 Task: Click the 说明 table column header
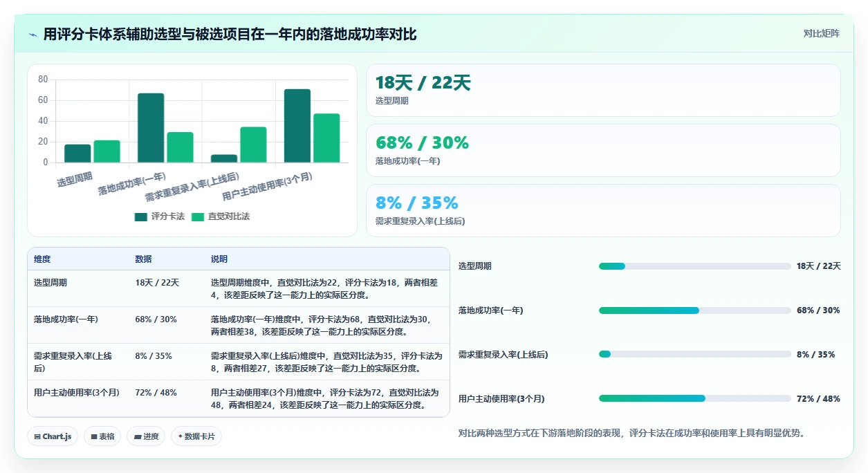219,259
